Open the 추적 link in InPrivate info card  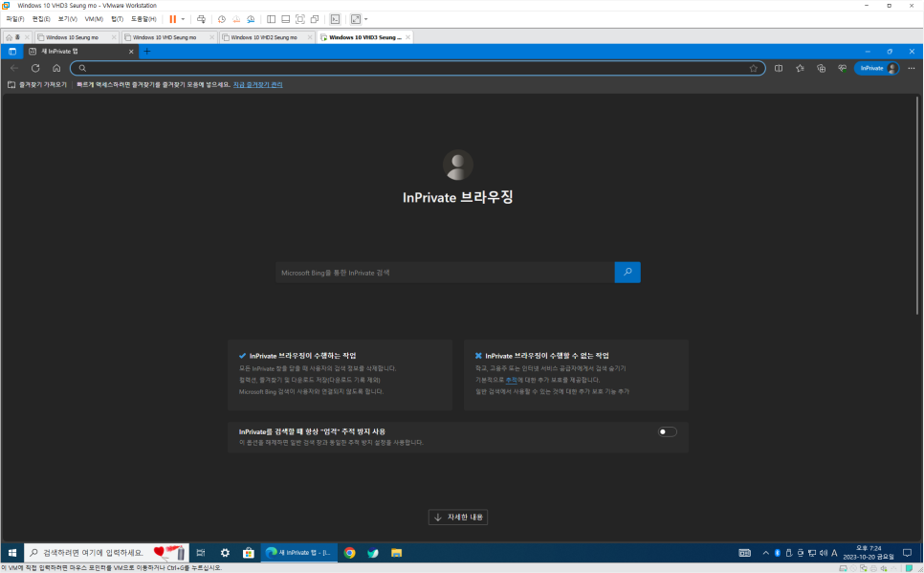[x=511, y=380]
